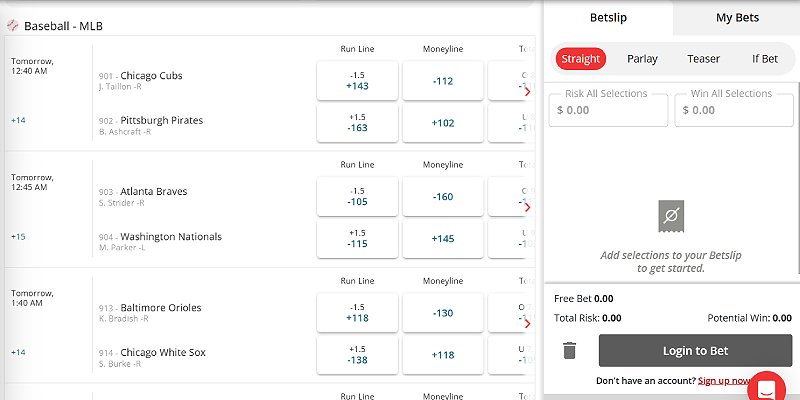Expand more markets arrow for Cubs vs Pirates
Screen dimensions: 800x400
527,91
